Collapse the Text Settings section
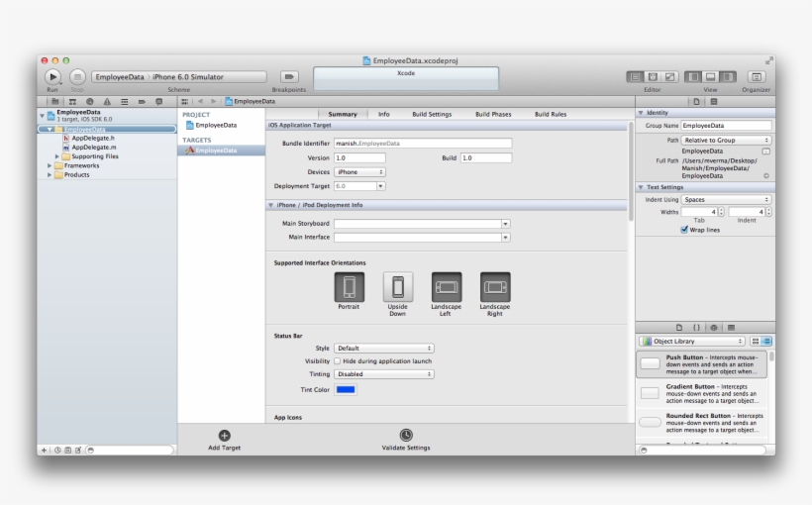The height and width of the screenshot is (505, 812). pos(641,187)
